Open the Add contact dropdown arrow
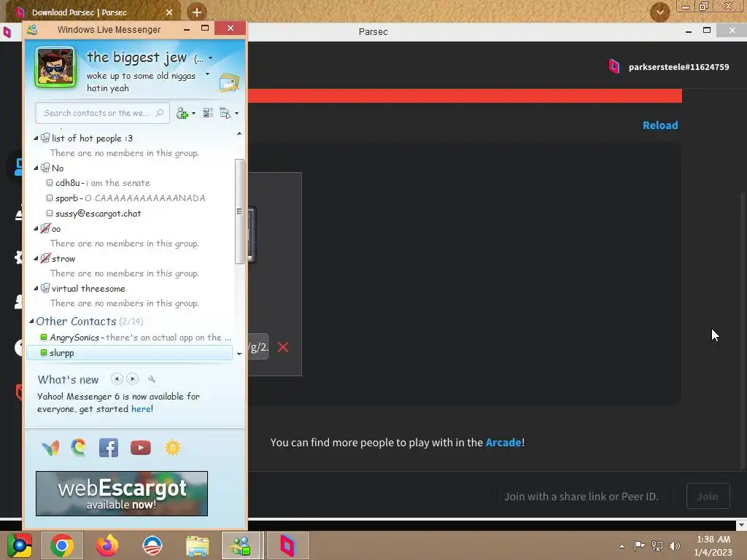The width and height of the screenshot is (747, 560). click(x=193, y=113)
